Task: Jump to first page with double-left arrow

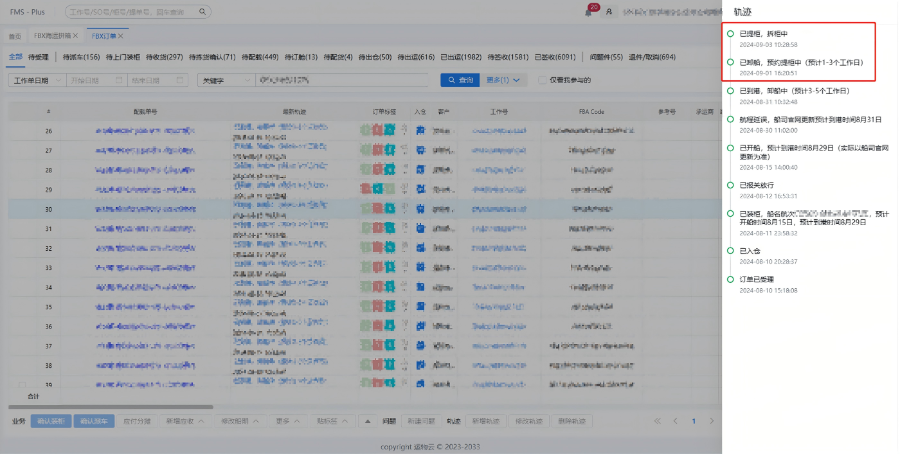Action: pyautogui.click(x=657, y=421)
